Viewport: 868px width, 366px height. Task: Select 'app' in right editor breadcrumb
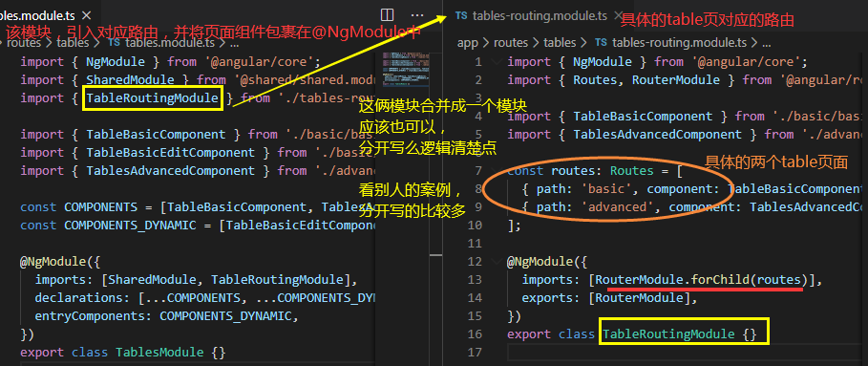click(x=468, y=42)
